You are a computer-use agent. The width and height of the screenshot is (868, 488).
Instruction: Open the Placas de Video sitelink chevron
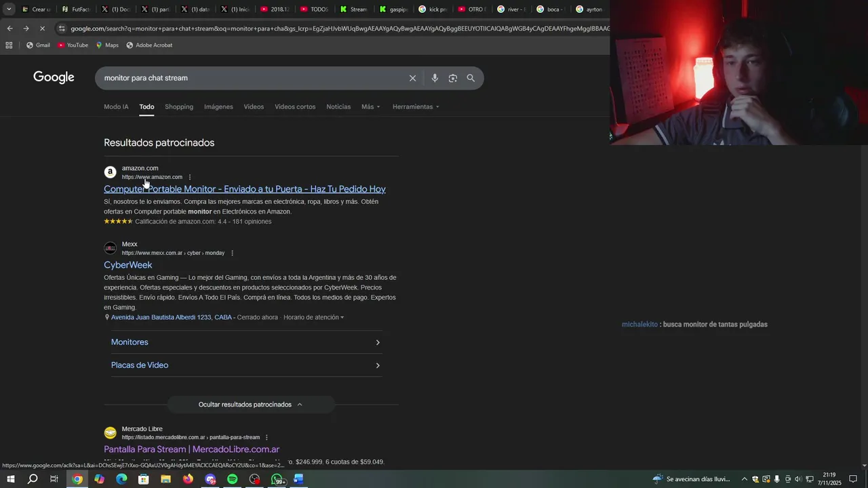pyautogui.click(x=378, y=365)
